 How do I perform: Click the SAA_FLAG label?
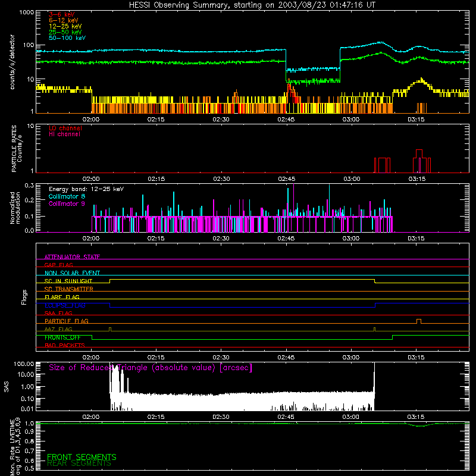[58, 313]
